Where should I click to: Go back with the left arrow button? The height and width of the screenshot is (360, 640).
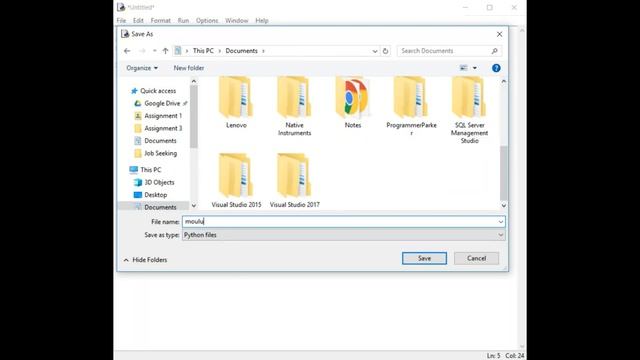127,51
